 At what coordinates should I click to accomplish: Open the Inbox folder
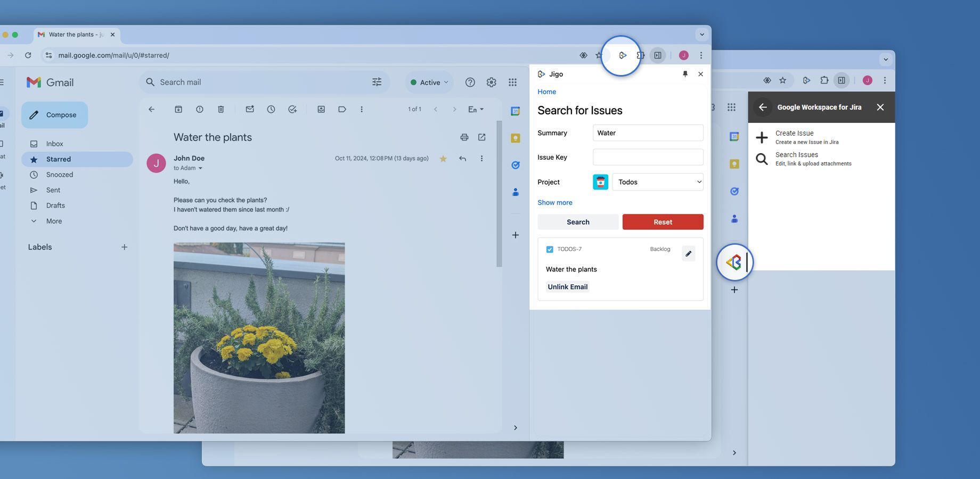[54, 144]
